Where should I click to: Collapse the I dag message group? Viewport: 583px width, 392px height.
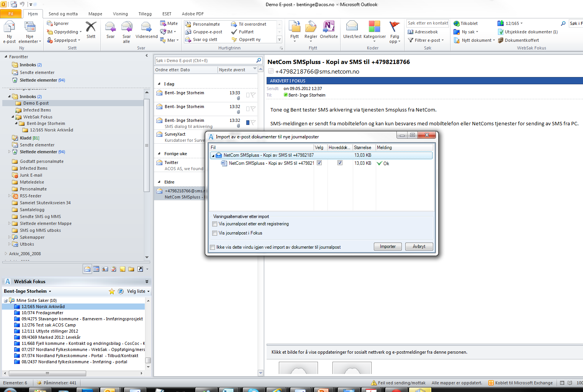(159, 84)
